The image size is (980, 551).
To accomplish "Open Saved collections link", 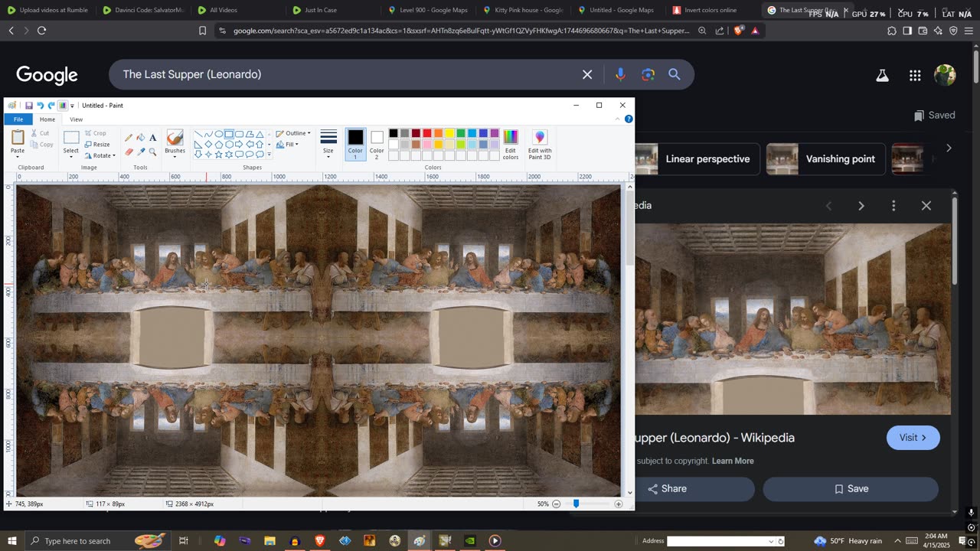I will coord(934,116).
